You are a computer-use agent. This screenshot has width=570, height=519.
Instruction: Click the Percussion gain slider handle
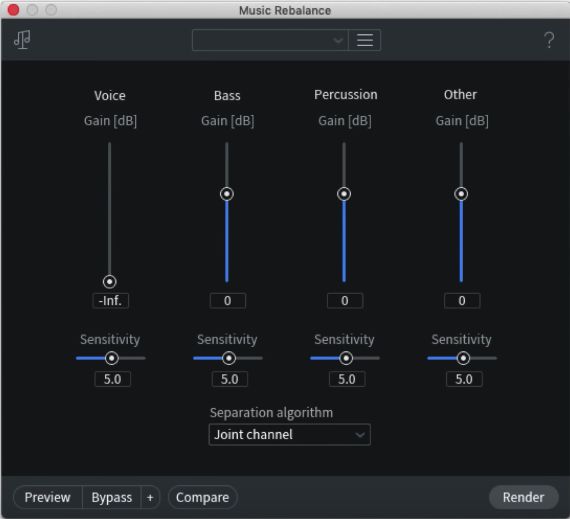[x=344, y=194]
